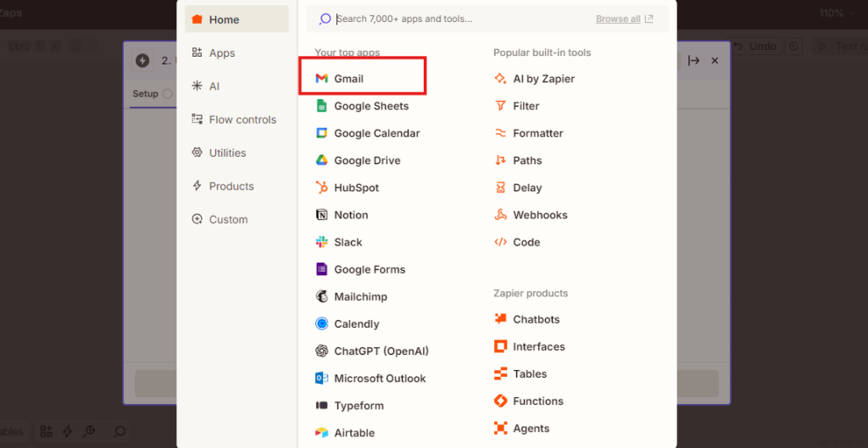Image resolution: width=868 pixels, height=448 pixels.
Task: Pick the Calendly icon
Action: (x=321, y=324)
